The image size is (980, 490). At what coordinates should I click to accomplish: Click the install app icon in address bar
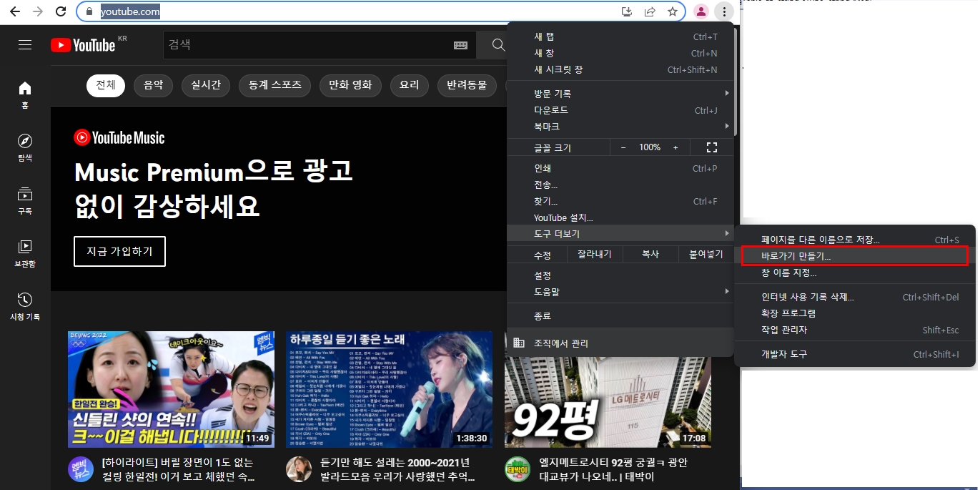(627, 11)
